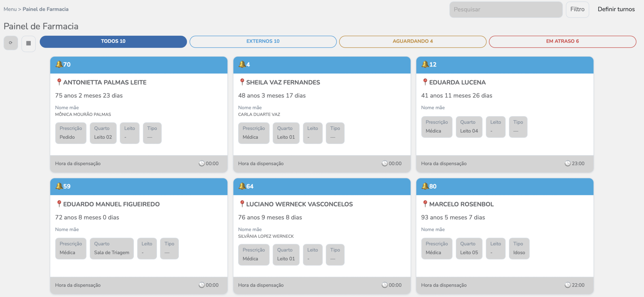Go to Menu in breadcrumb
The image size is (644, 297).
pos(10,9)
